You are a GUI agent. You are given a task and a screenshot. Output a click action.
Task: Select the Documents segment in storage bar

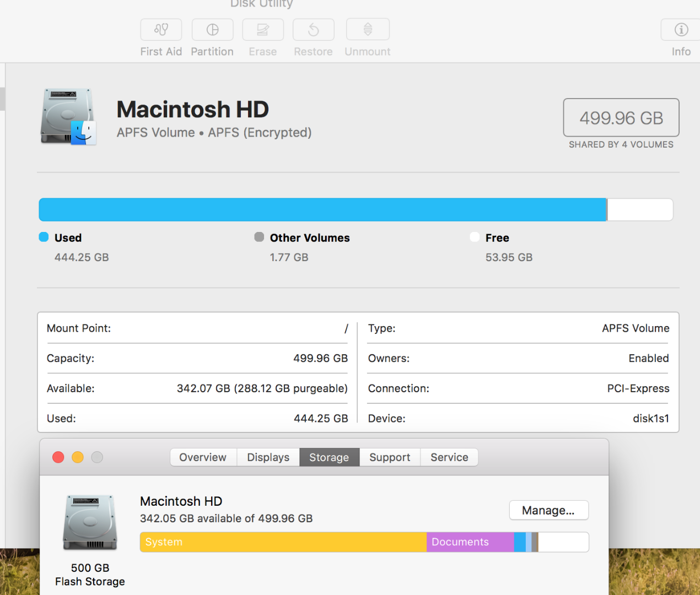470,542
